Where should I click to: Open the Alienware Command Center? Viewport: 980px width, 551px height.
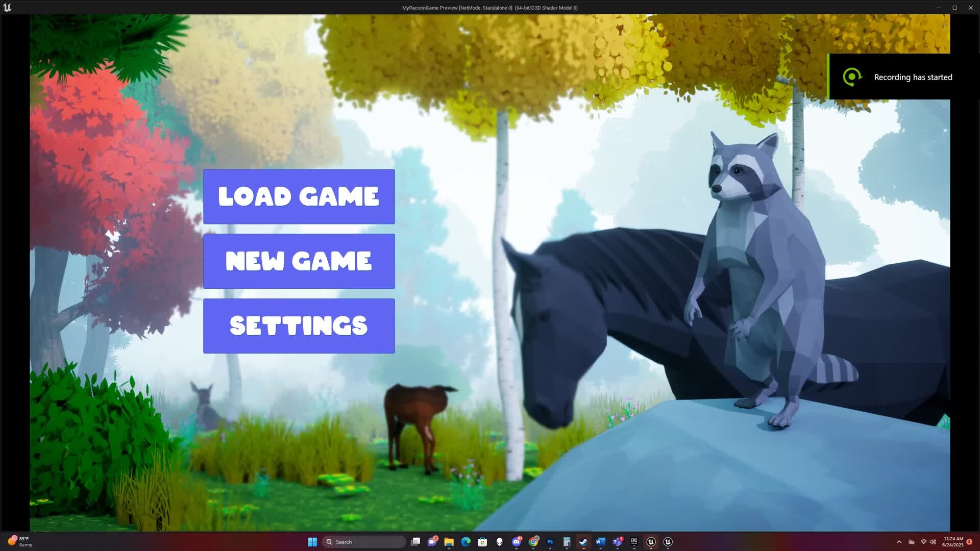click(x=500, y=542)
